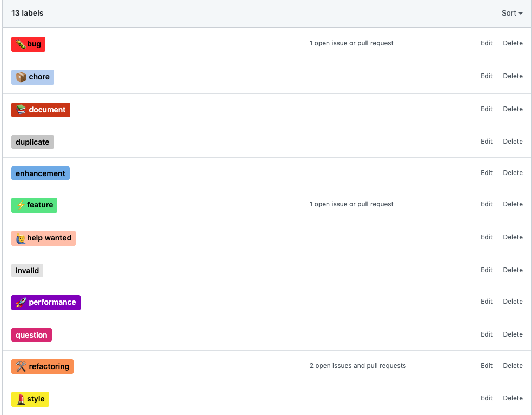Delete the style label
The height and width of the screenshot is (415, 532).
[513, 398]
